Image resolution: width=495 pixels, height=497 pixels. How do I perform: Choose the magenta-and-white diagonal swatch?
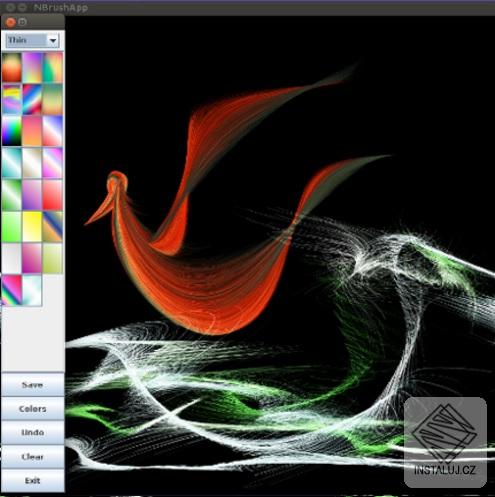53,163
